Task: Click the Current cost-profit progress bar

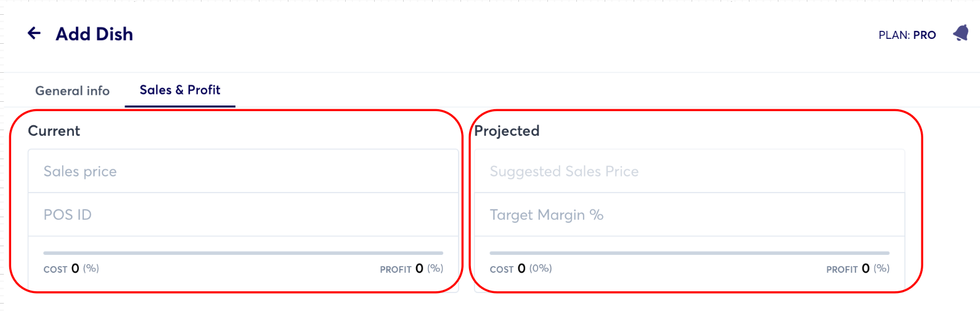Action: (243, 253)
